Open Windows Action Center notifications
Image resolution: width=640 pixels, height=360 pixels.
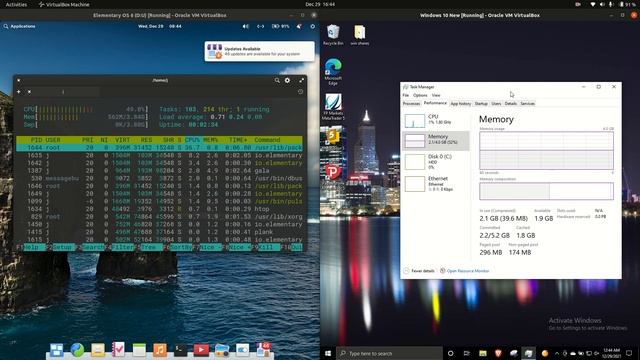629,353
